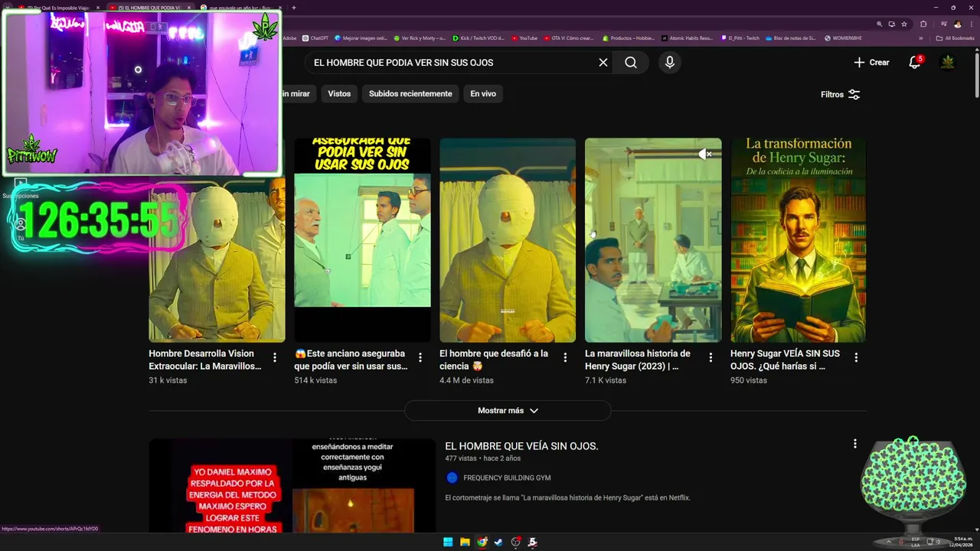The height and width of the screenshot is (551, 980).
Task: Open options for EL HOMBRE QUE VEÍA video
Action: tap(855, 444)
